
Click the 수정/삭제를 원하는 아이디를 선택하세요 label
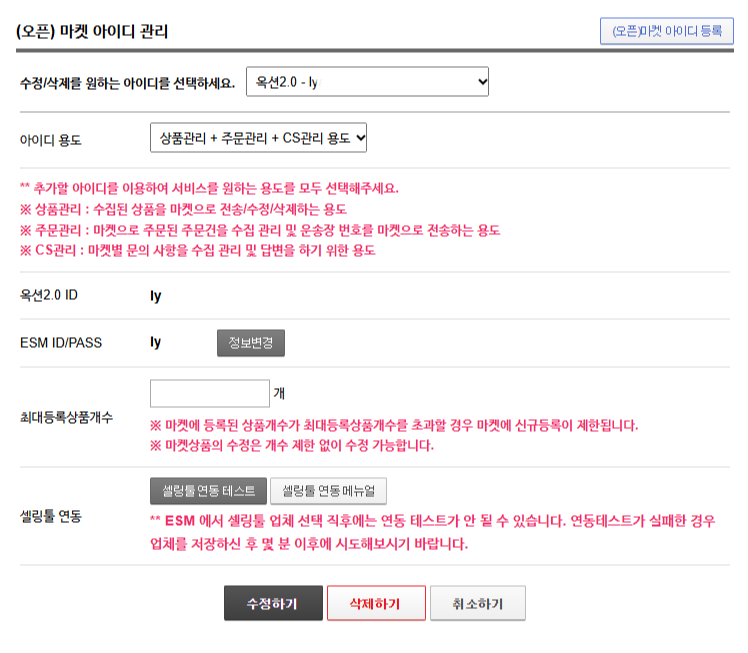click(127, 83)
